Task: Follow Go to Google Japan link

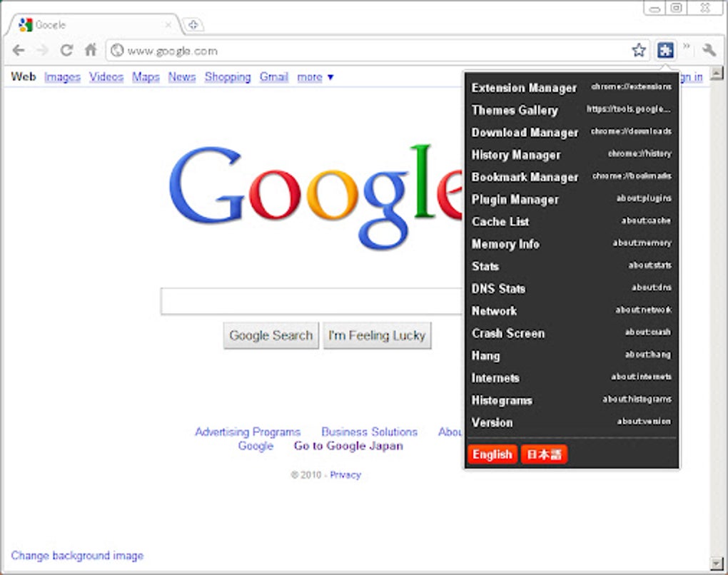Action: click(348, 446)
